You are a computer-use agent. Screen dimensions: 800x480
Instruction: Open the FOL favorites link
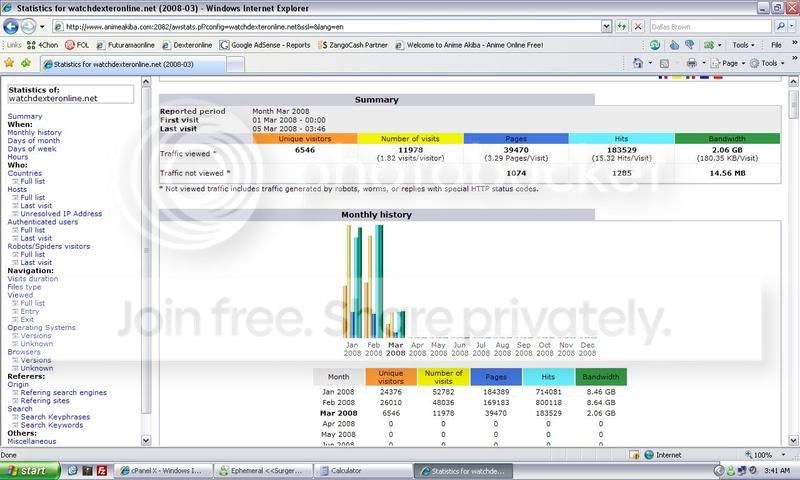[77, 45]
